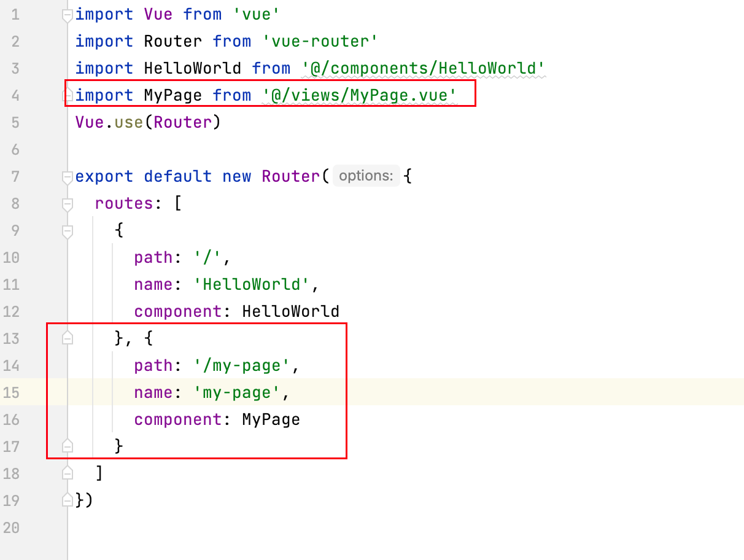Click the 'new' keyword on line 7
Screen dimensions: 744x560
coord(237,176)
